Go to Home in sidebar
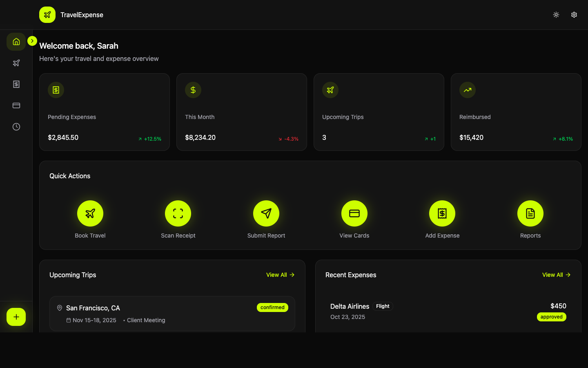Viewport: 588px width, 368px height. [x=16, y=42]
